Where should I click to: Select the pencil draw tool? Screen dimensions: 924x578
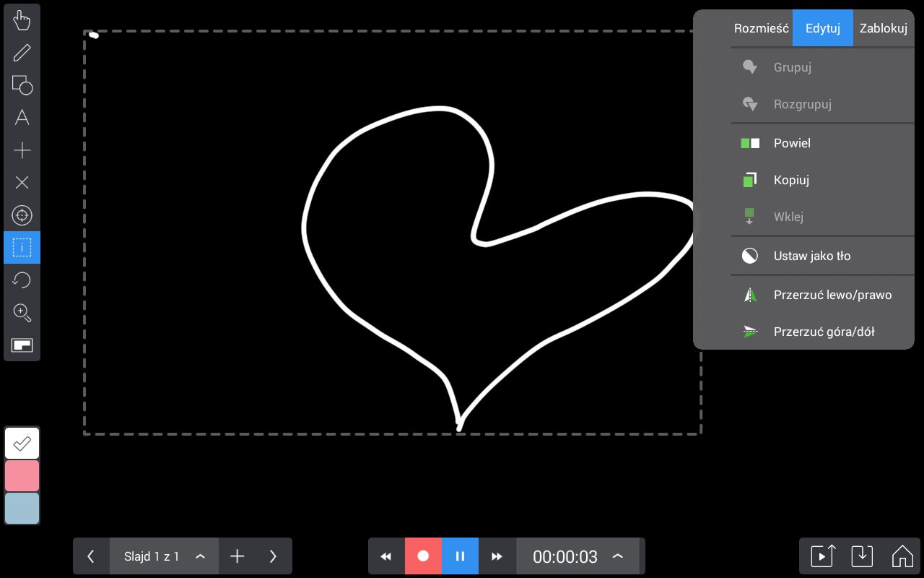[22, 53]
